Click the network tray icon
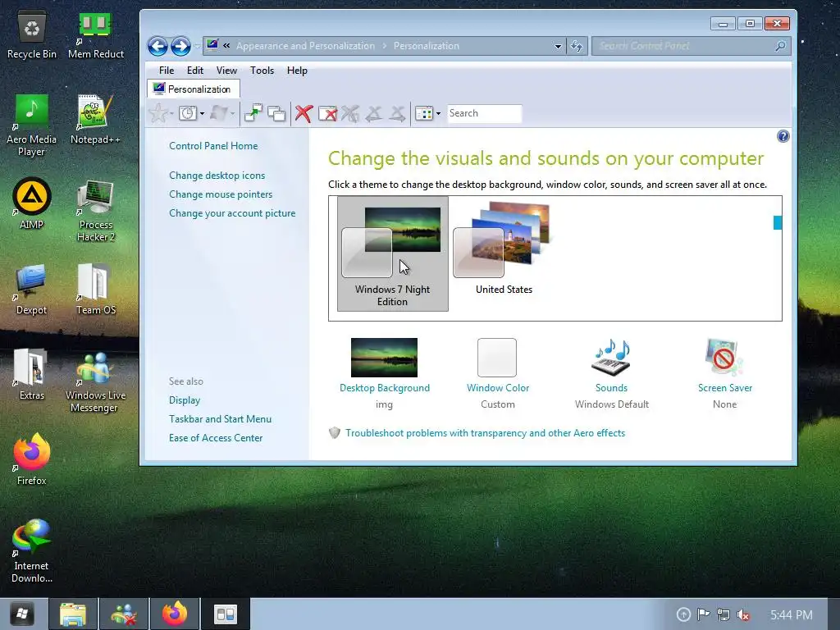Image resolution: width=840 pixels, height=630 pixels. [x=724, y=614]
